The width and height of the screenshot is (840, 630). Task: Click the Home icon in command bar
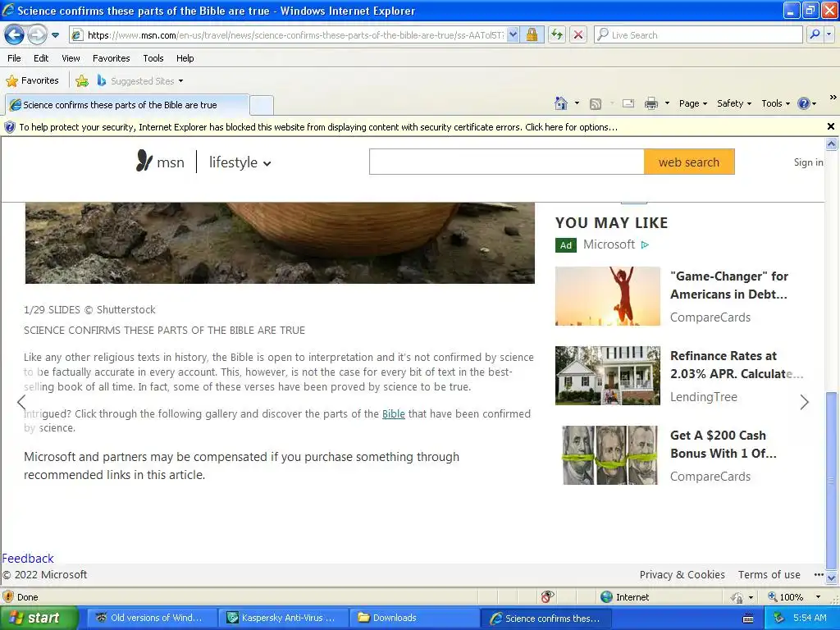(561, 103)
